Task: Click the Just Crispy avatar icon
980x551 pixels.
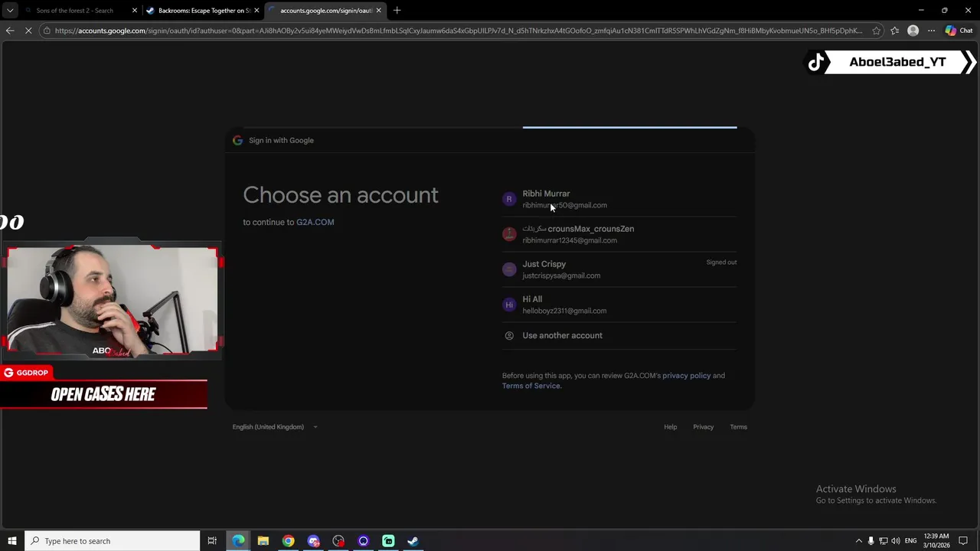Action: [509, 269]
